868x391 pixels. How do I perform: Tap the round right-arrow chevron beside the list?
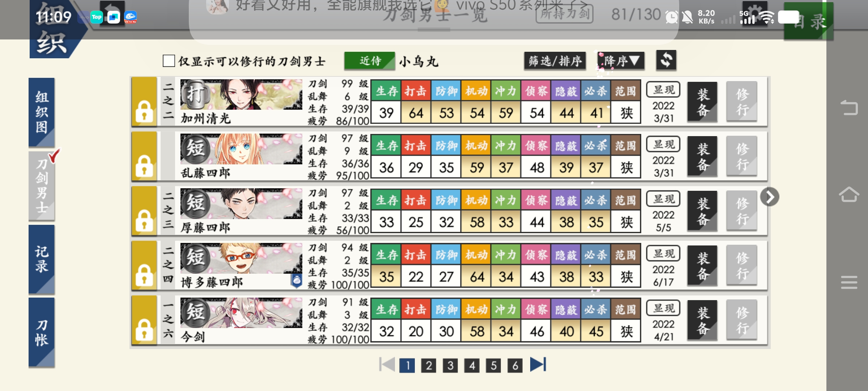[769, 197]
